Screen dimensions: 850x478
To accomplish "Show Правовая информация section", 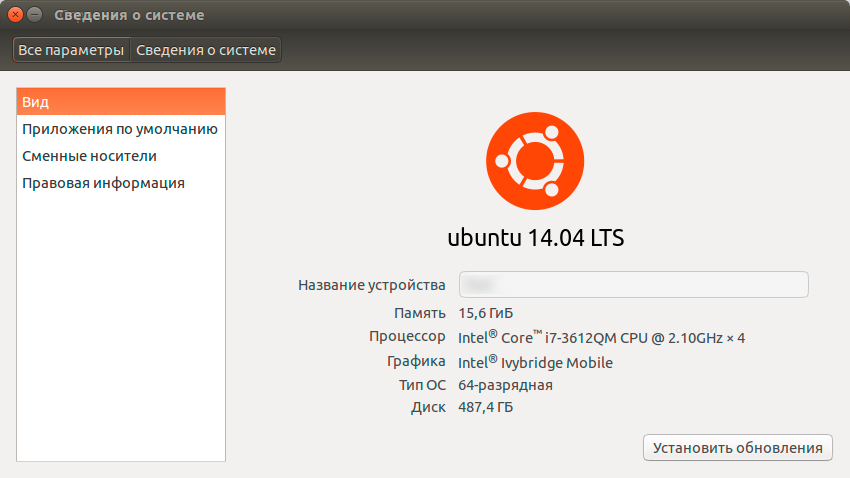I will click(x=103, y=183).
